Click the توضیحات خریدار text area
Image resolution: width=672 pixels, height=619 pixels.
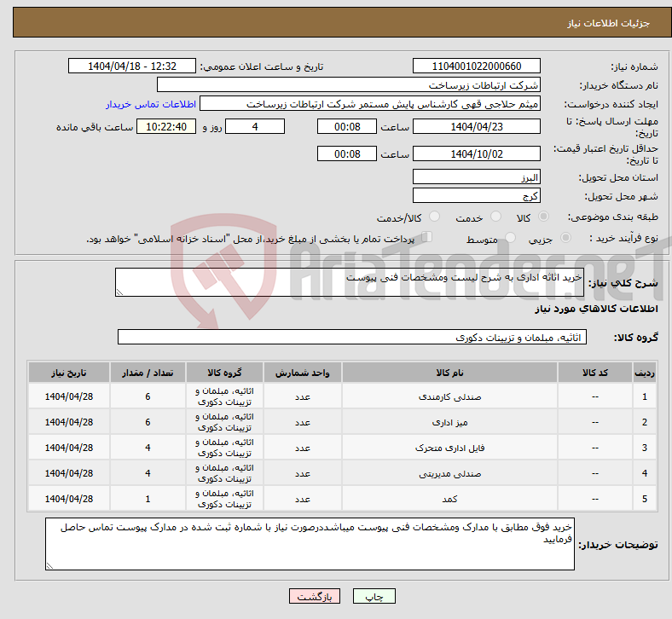[x=310, y=544]
